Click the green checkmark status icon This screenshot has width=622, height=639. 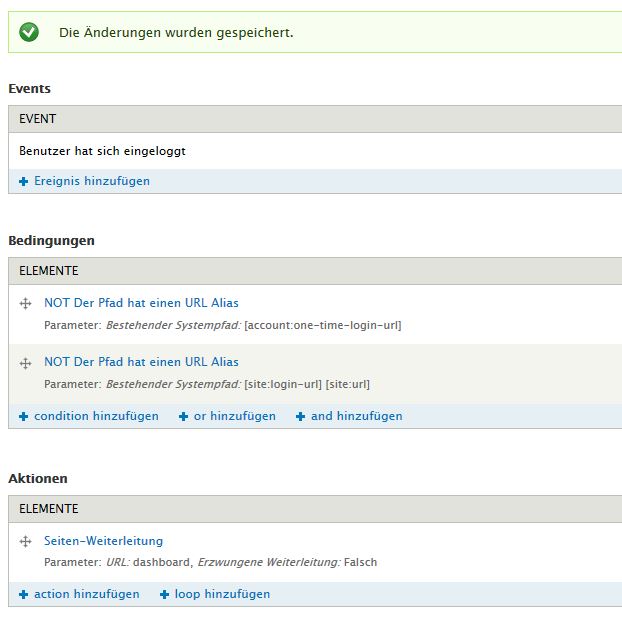[x=29, y=32]
